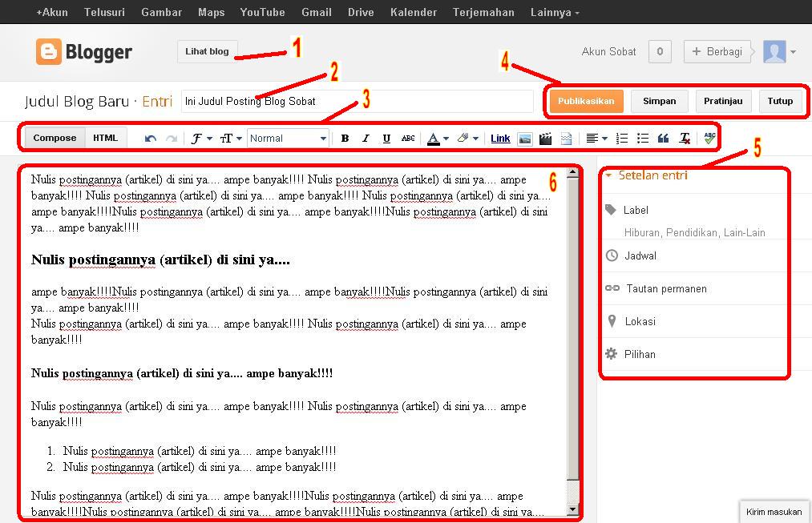This screenshot has height=523, width=812.
Task: Undo the last edit
Action: pos(149,138)
